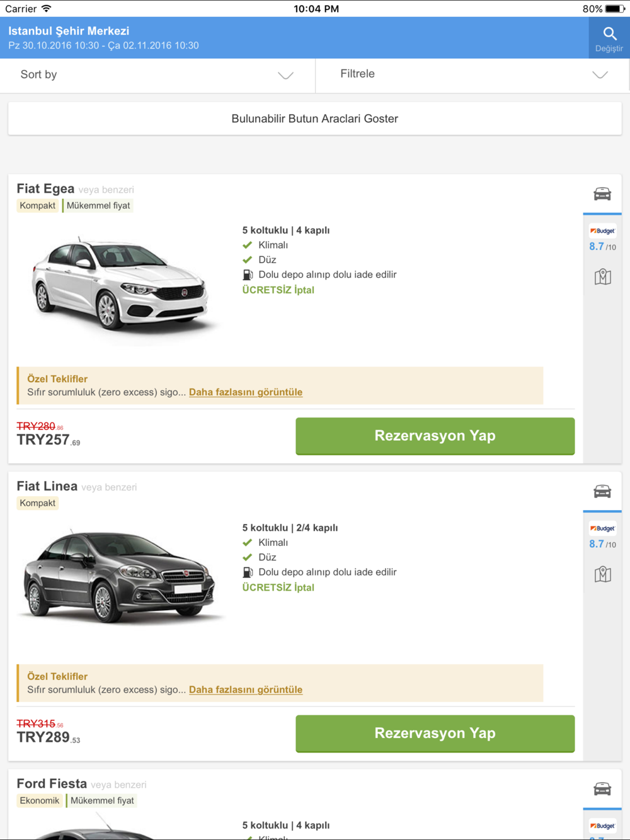Click the Sort by chevron arrow
This screenshot has width=630, height=840.
[285, 76]
